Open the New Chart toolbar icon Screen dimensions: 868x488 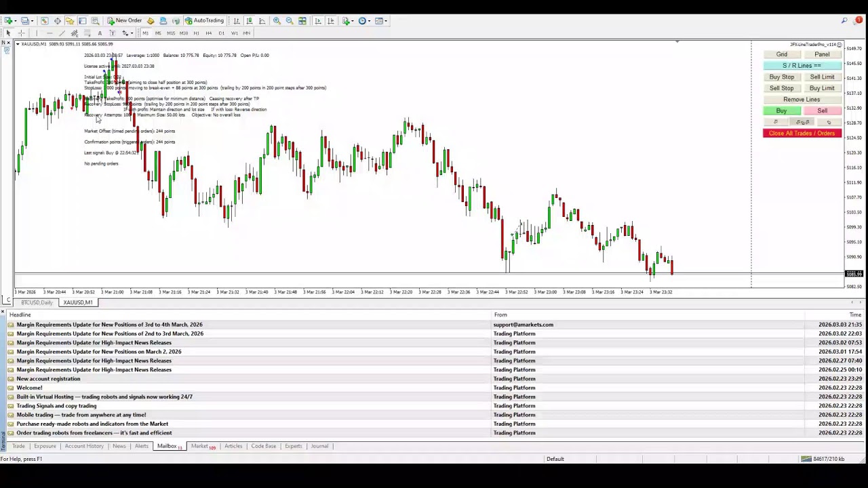click(7, 20)
